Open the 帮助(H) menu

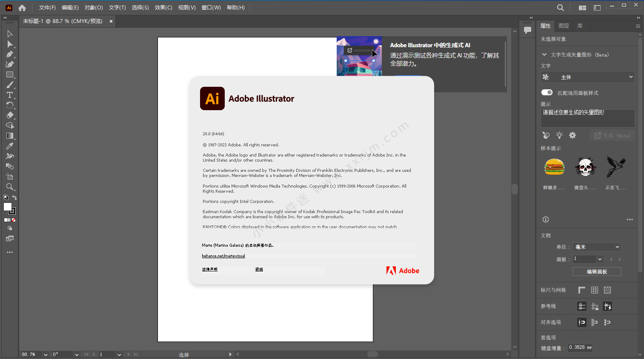(236, 8)
